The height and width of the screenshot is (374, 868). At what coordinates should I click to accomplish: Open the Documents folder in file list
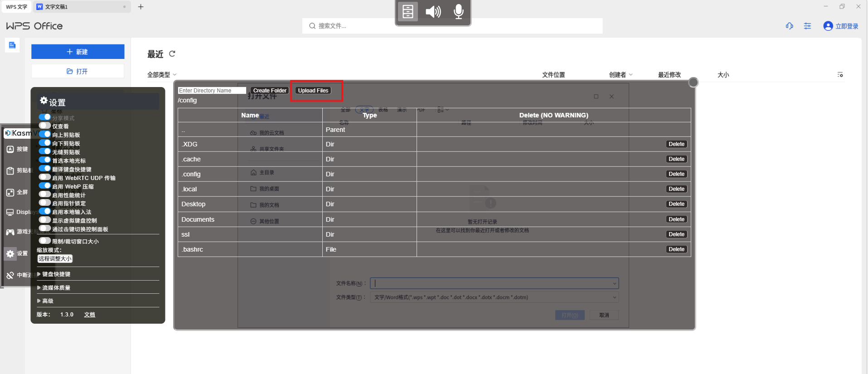198,219
